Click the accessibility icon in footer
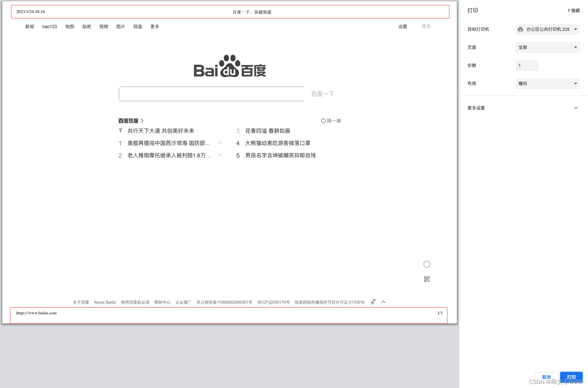This screenshot has height=388, width=588. coord(373,302)
